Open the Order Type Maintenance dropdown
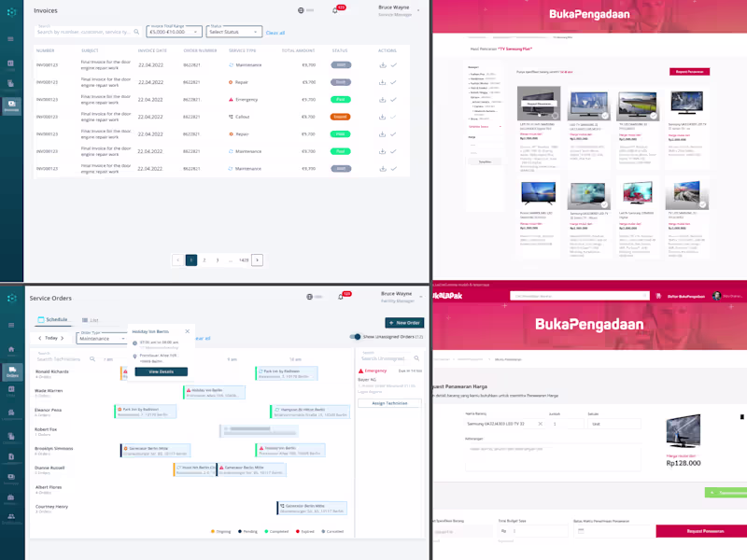 (x=102, y=338)
